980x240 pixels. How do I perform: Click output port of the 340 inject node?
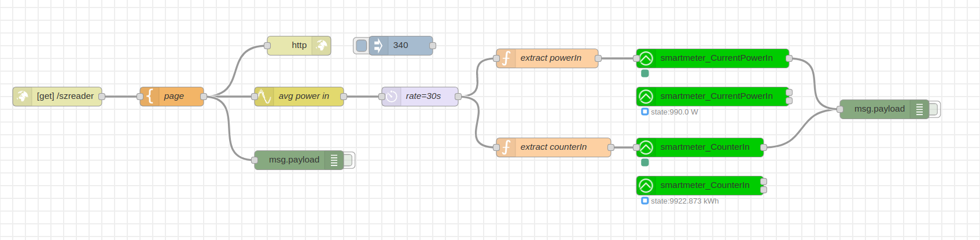(x=433, y=46)
